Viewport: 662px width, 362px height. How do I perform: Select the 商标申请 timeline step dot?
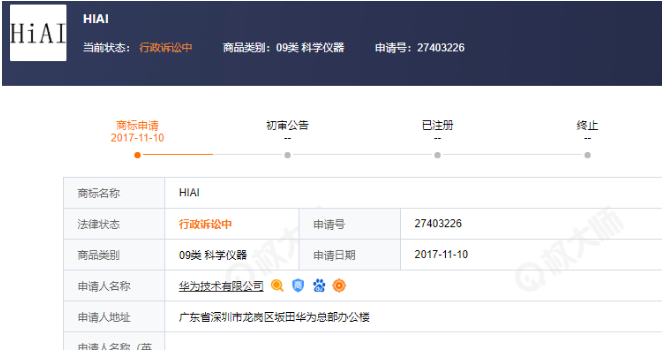(x=137, y=155)
